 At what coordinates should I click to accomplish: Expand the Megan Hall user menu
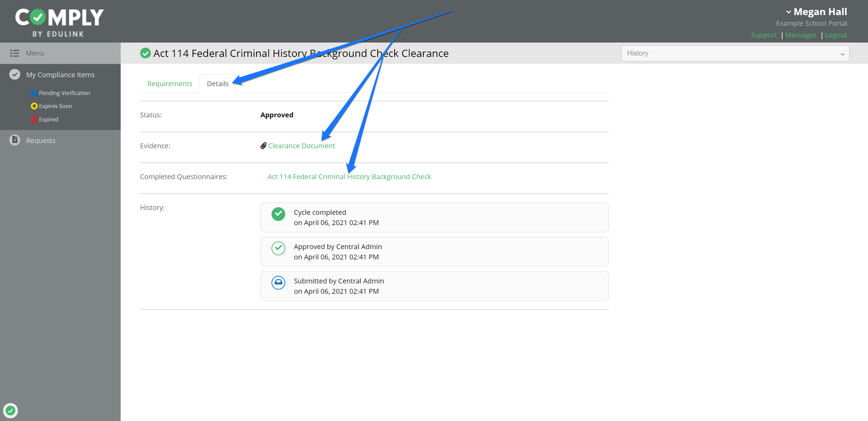816,12
